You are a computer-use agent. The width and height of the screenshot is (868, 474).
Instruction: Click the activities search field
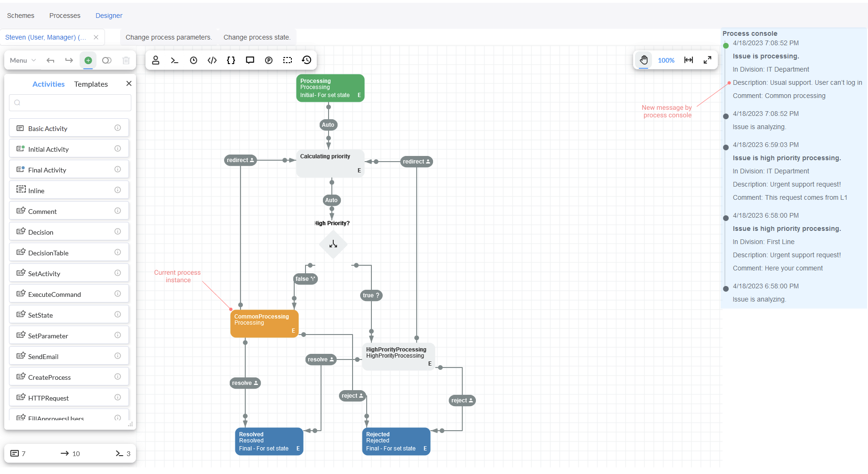[x=70, y=103]
